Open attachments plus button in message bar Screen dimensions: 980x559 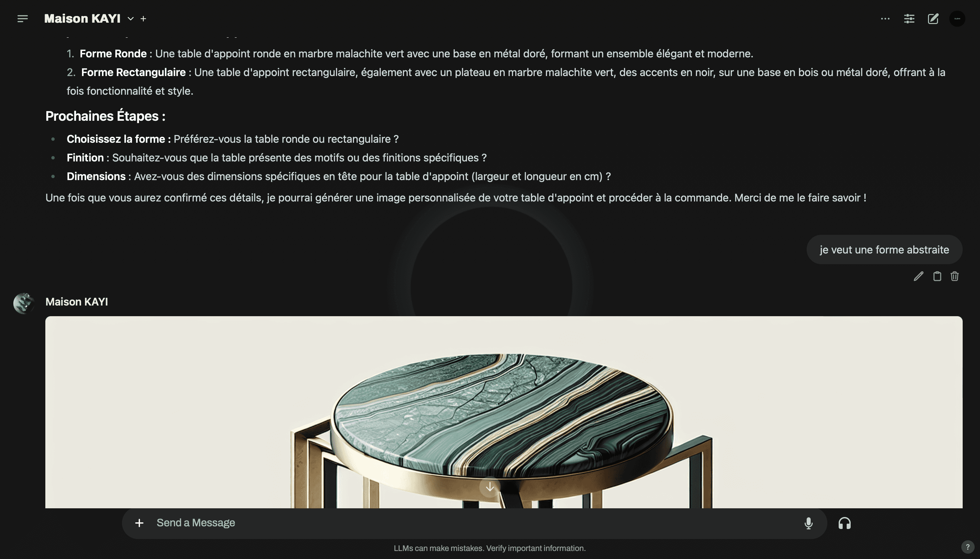[139, 523]
